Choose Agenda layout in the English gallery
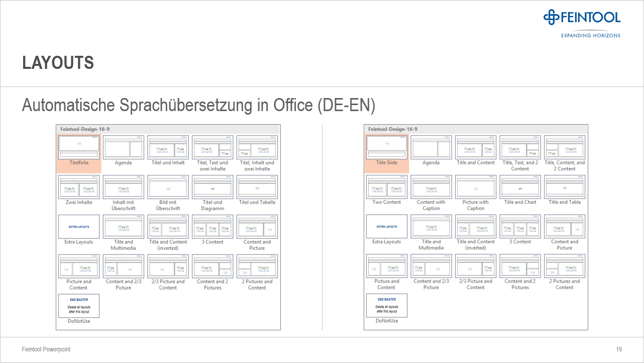Viewport: 644px width, 363px height. (x=431, y=147)
